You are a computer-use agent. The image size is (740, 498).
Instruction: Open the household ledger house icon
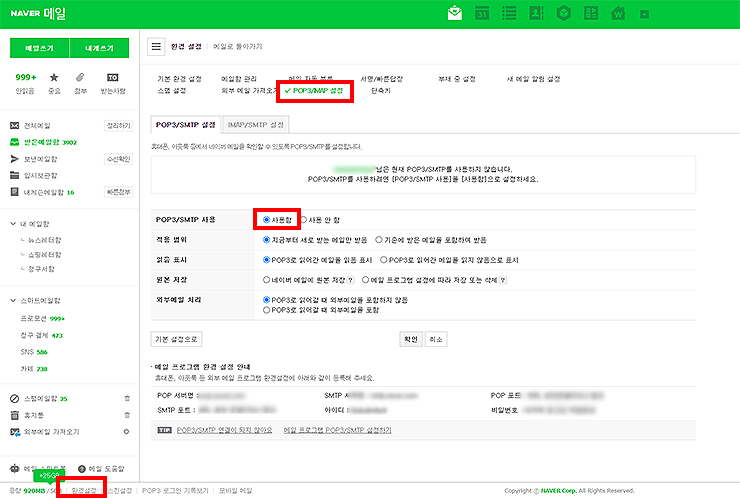618,13
